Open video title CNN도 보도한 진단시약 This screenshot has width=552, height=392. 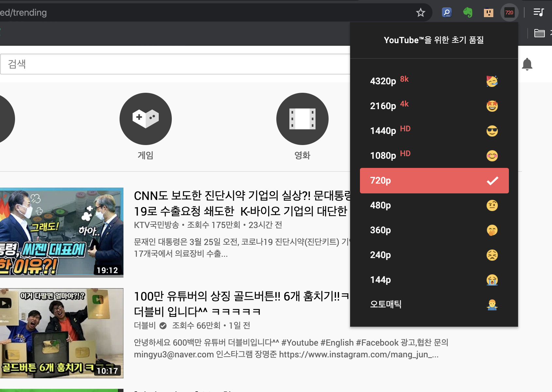pos(242,204)
